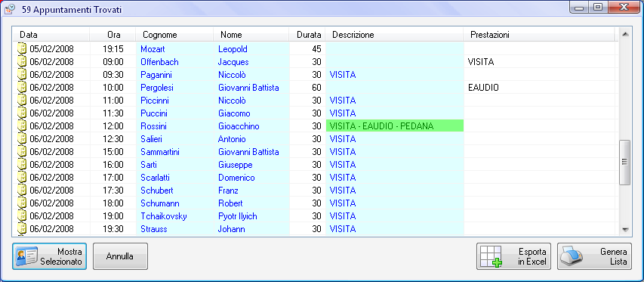Select the surname Mozart

tap(153, 49)
